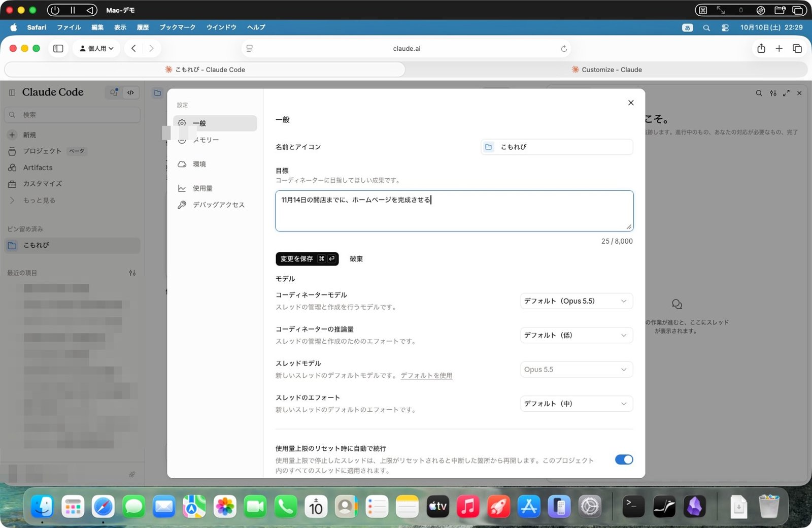Screen dimensions: 812x528
Task: Expand もっと見る in the sidebar
Action: [x=39, y=200]
